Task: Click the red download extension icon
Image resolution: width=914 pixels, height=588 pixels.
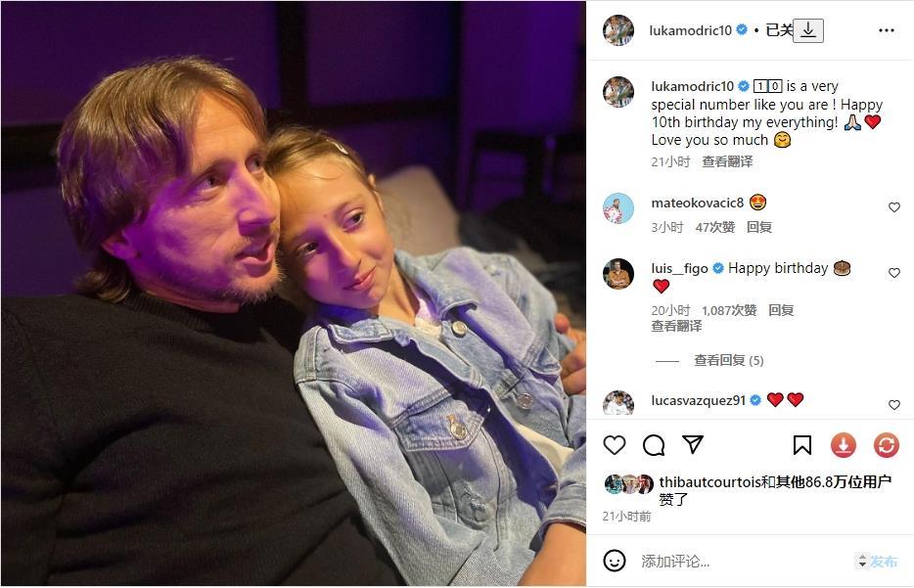Action: (x=843, y=445)
